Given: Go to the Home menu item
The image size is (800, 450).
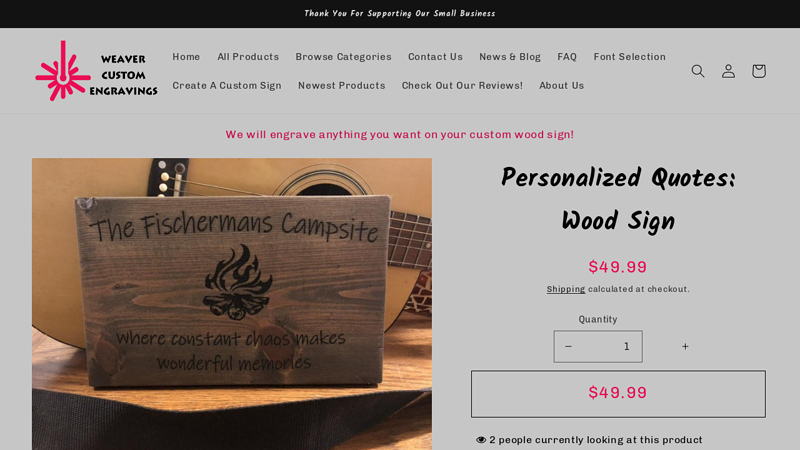Looking at the screenshot, I should click(x=186, y=57).
